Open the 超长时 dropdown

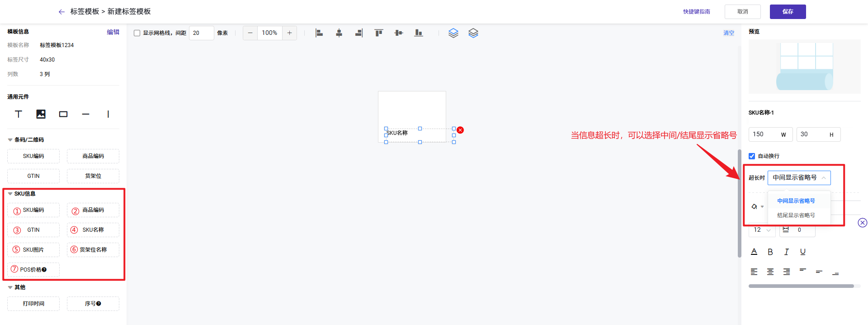[799, 178]
